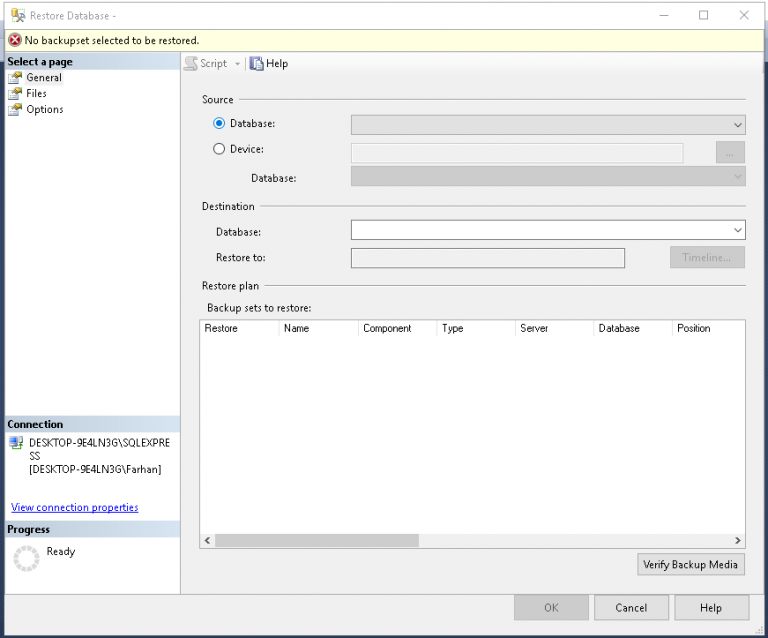Open the Options page

pos(45,109)
